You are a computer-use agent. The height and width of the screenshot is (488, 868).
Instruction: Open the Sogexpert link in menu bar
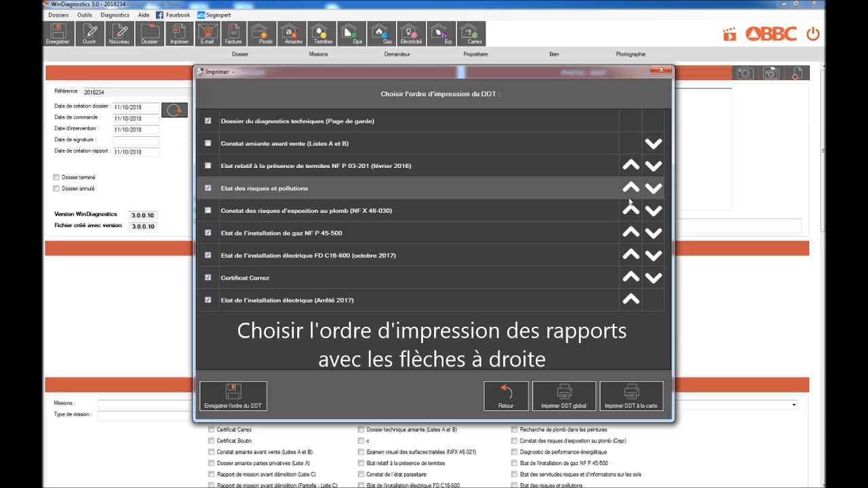coord(215,15)
